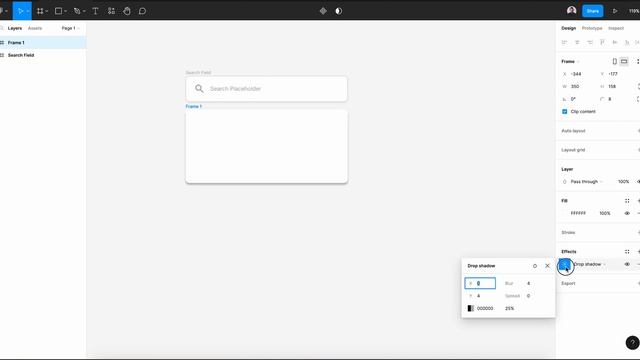640x360 pixels.
Task: Toggle Fill visibility eye icon
Action: point(627,213)
